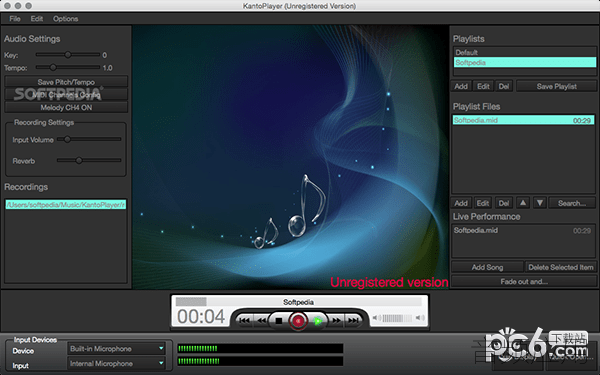Screen dimensions: 600x375
Task: Click Save Playlist button
Action: tap(556, 86)
